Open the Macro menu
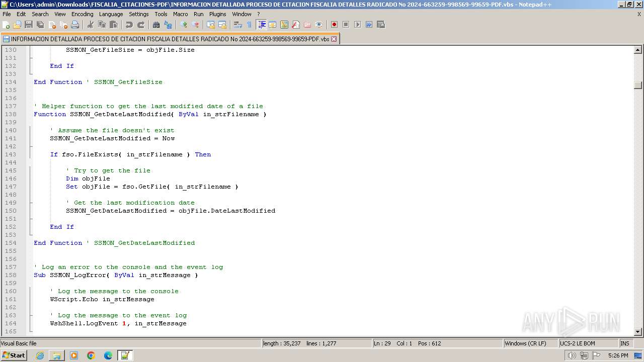Image resolution: width=644 pixels, height=362 pixels. coord(180,14)
